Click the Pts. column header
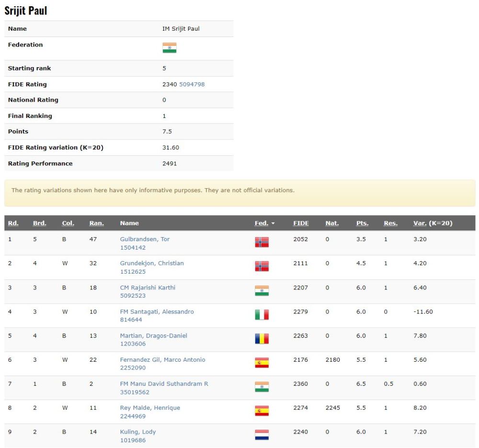 click(x=362, y=223)
